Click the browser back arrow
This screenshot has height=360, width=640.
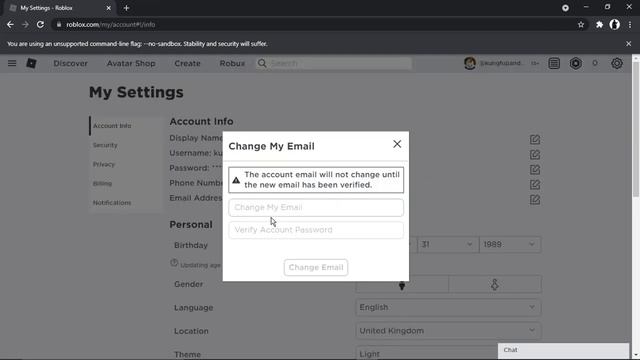[x=10, y=24]
